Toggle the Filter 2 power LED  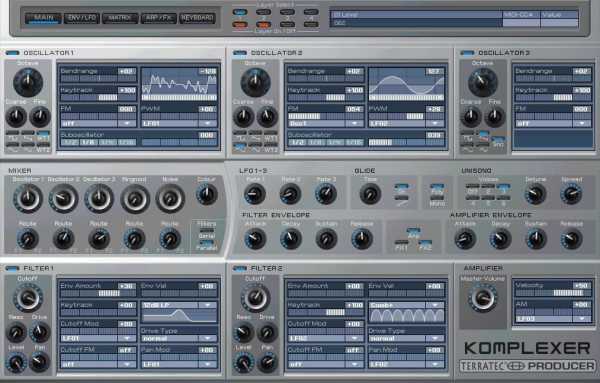pyautogui.click(x=240, y=268)
